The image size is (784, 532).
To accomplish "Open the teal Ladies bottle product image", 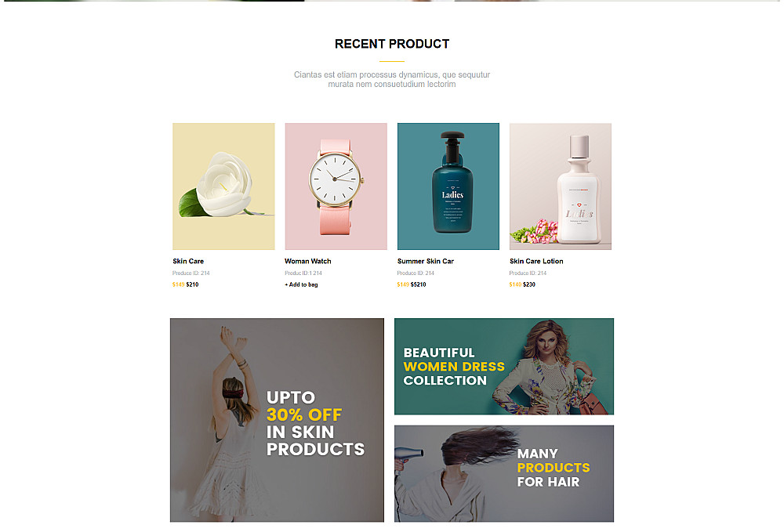I will pyautogui.click(x=448, y=186).
